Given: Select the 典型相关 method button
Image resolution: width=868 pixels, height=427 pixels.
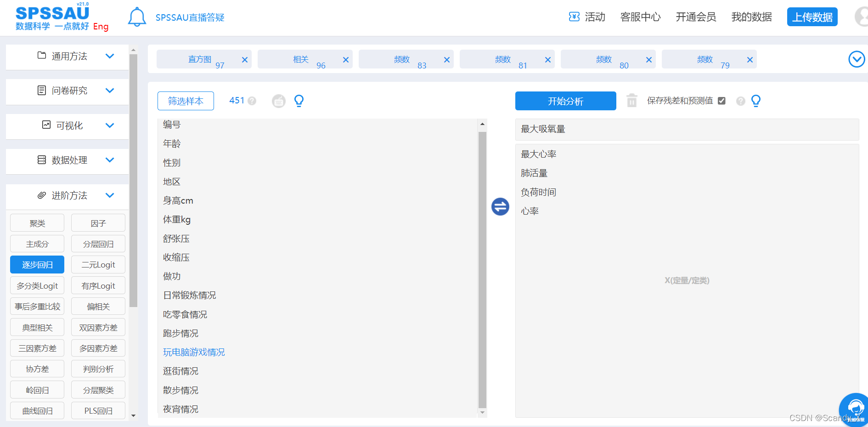Looking at the screenshot, I should (x=37, y=327).
